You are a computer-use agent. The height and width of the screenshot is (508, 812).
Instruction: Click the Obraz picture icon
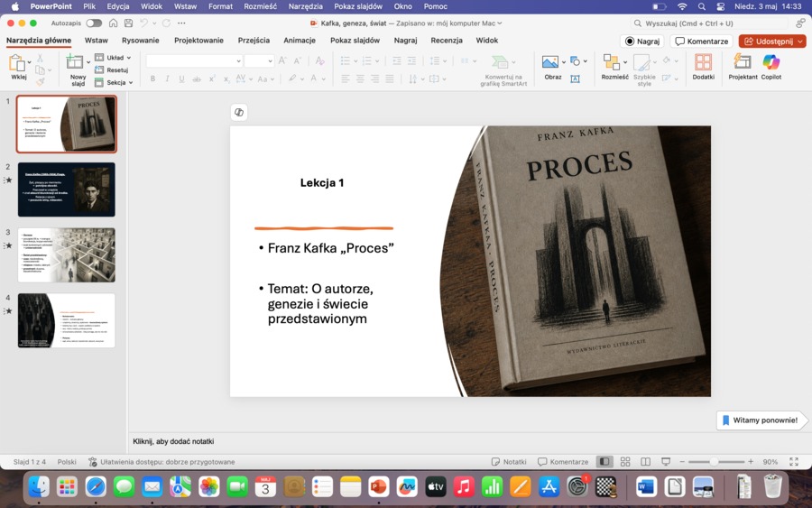click(550, 61)
